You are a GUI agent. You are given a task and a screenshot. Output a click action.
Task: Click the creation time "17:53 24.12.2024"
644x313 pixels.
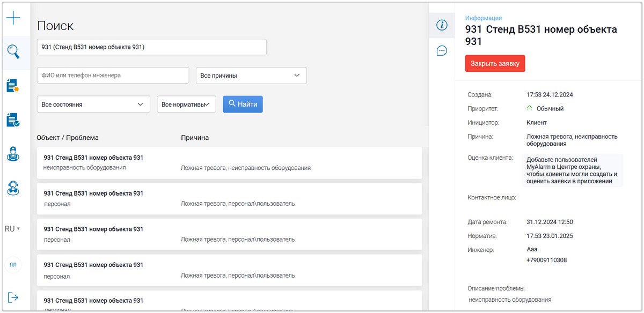[x=550, y=95]
